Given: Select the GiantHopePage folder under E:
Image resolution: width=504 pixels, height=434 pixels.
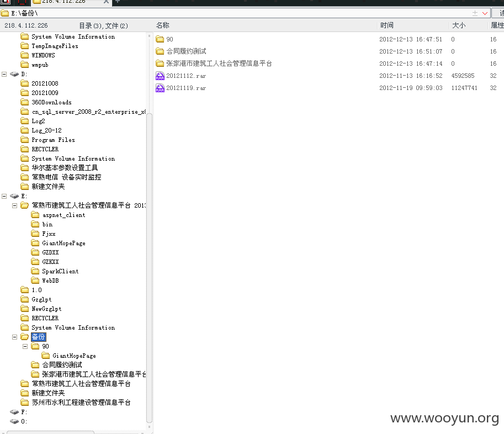Looking at the screenshot, I should 63,243.
